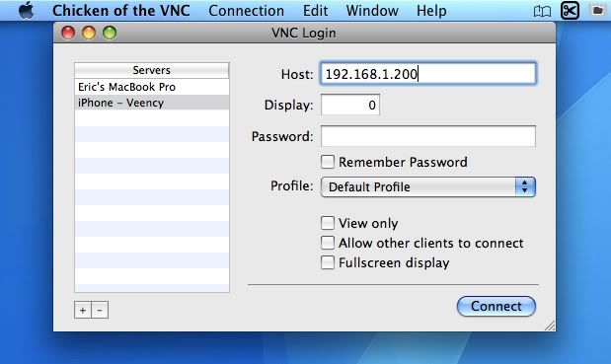Click the Connect button
611x364 pixels.
tap(496, 307)
